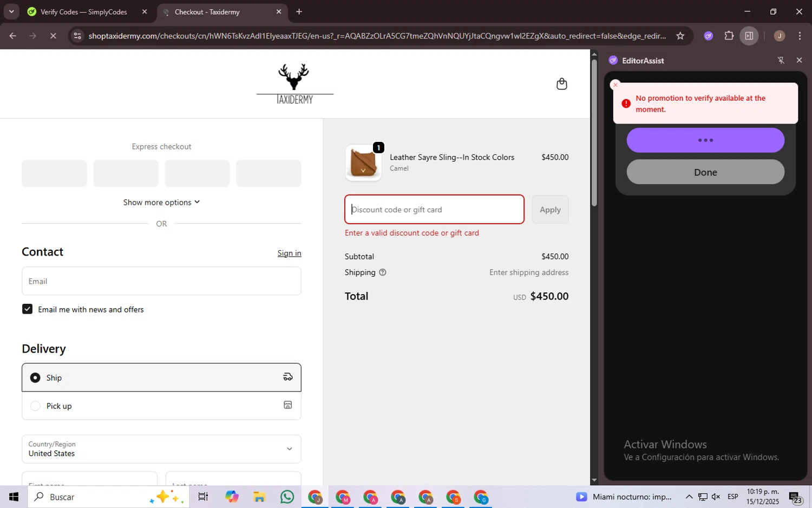Open the Country/Region dropdown

click(161, 449)
